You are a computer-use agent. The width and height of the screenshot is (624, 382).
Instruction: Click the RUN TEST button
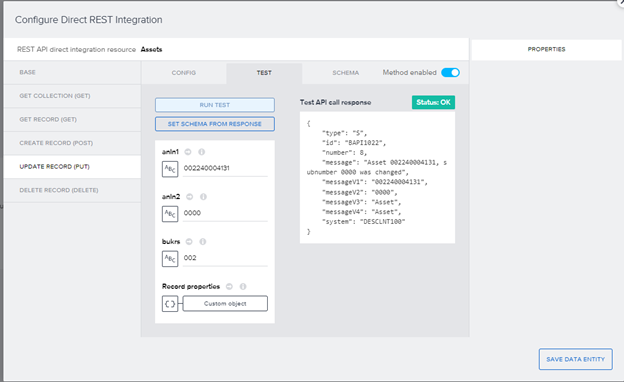tap(215, 105)
